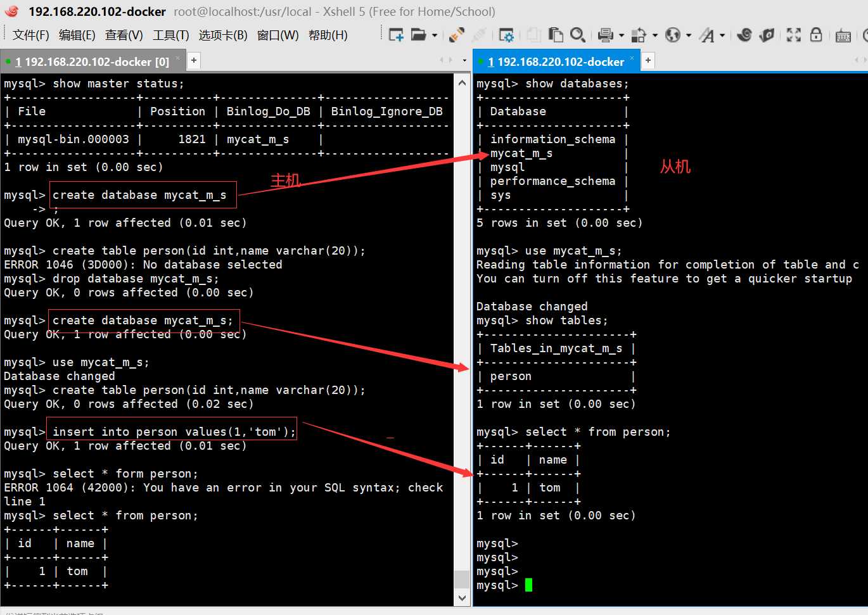Click 'insert into person values(1,'tom');' line

(x=174, y=432)
